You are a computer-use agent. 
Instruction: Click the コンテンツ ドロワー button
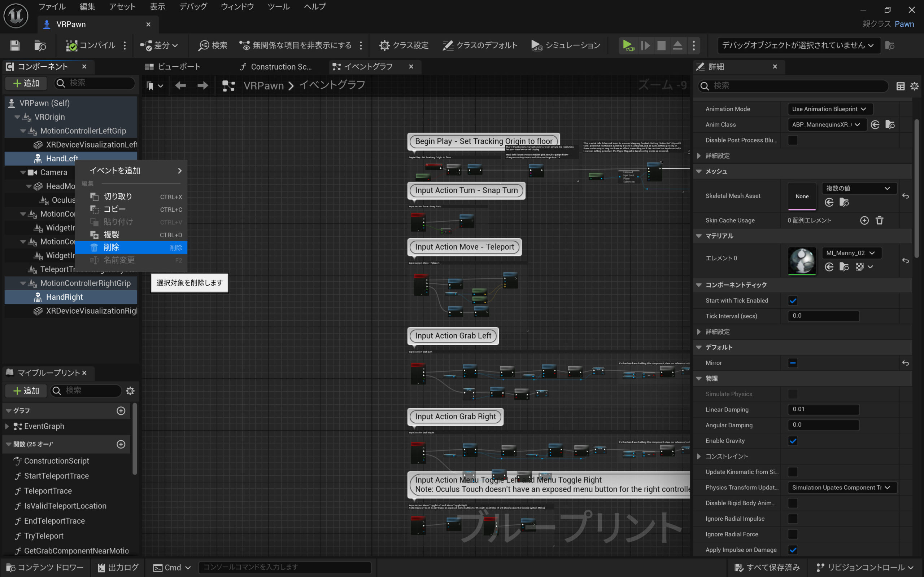click(x=45, y=567)
